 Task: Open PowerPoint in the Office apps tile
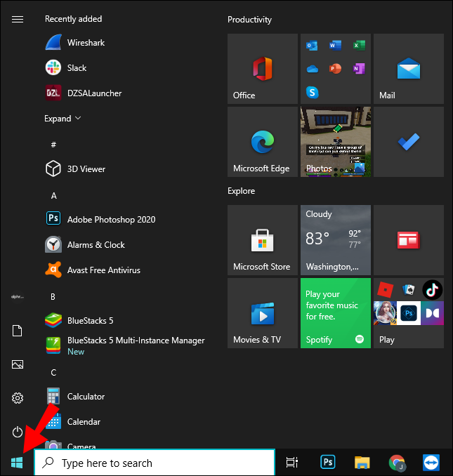click(335, 69)
